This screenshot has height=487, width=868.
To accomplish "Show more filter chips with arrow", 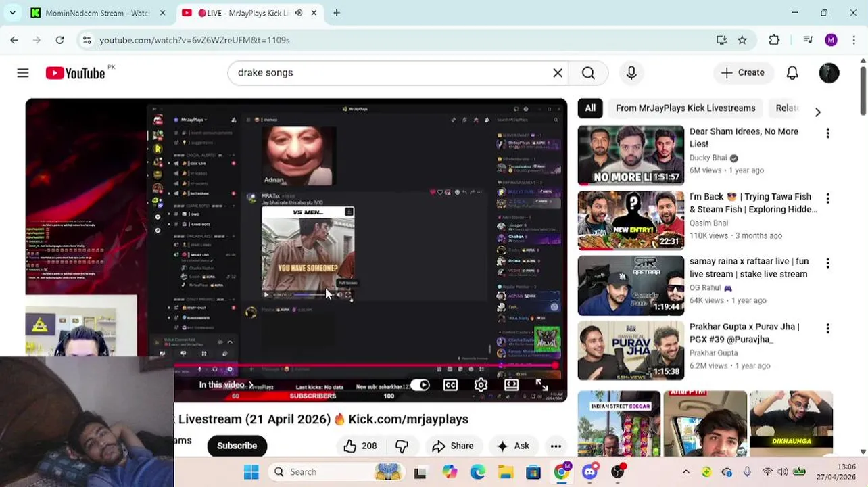I will click(817, 112).
